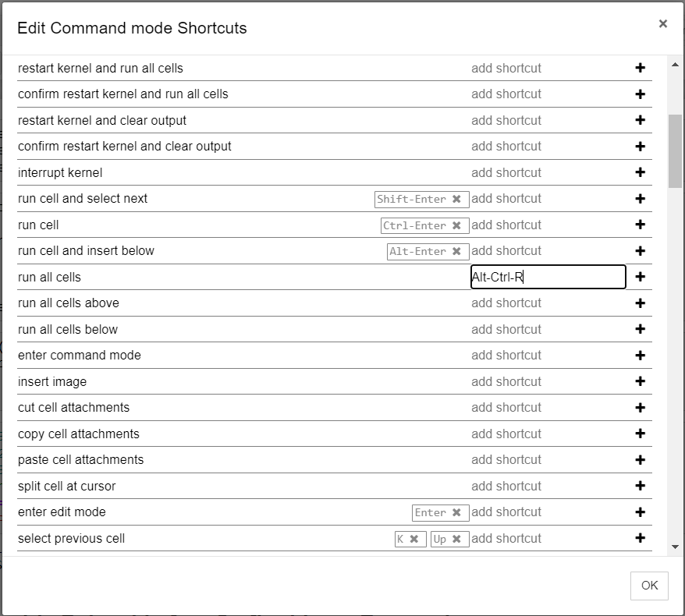Delete the Up shortcut for select previous cell
This screenshot has width=685, height=616.
[456, 539]
